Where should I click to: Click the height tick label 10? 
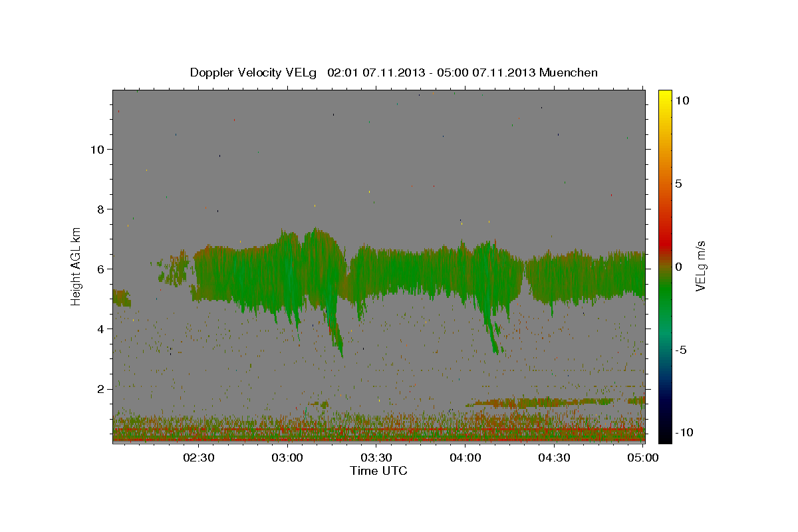[98, 149]
